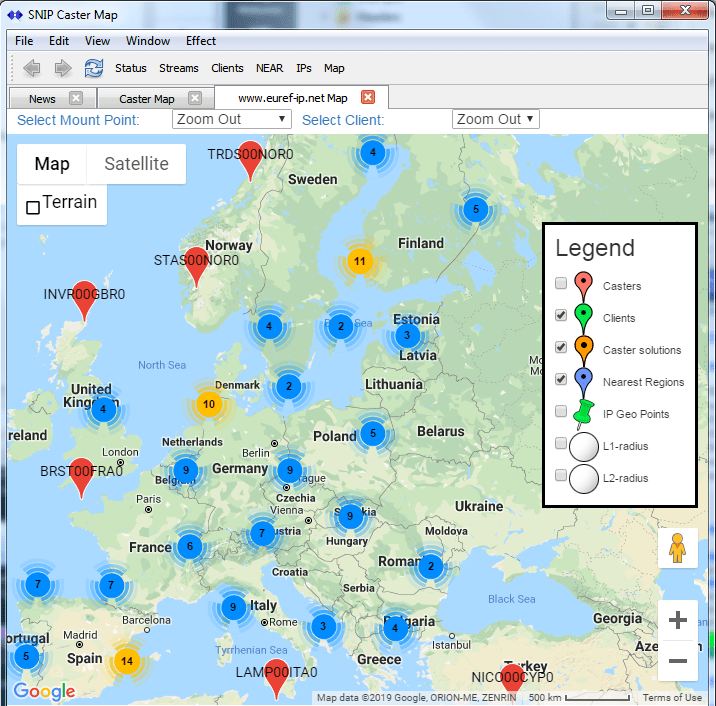Screen dimensions: 716x706
Task: Open the blue cluster 9 near Belgium
Action: pyautogui.click(x=186, y=470)
